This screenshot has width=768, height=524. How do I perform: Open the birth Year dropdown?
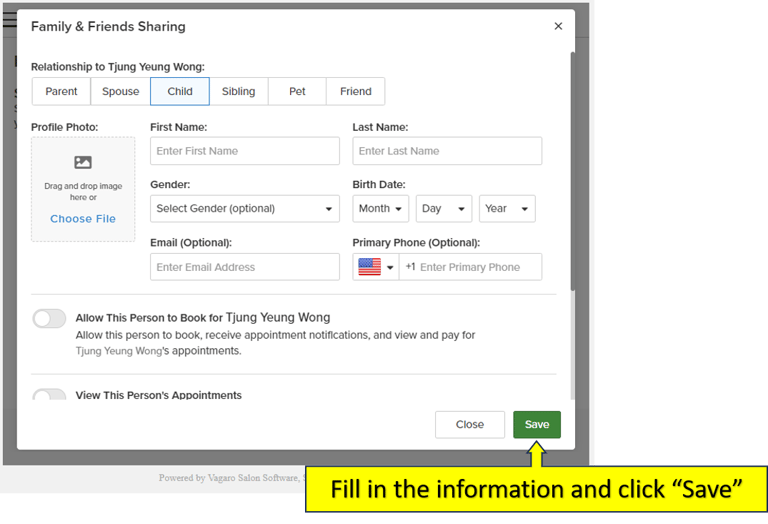[507, 209]
